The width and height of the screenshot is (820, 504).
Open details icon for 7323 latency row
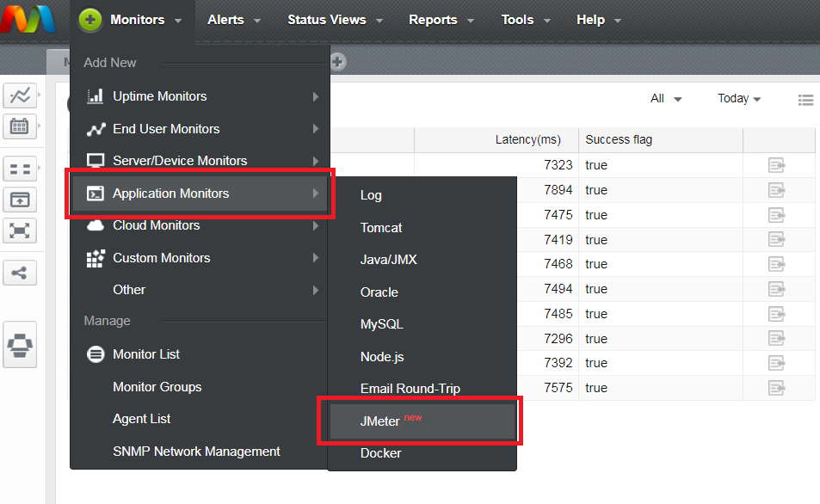776,166
